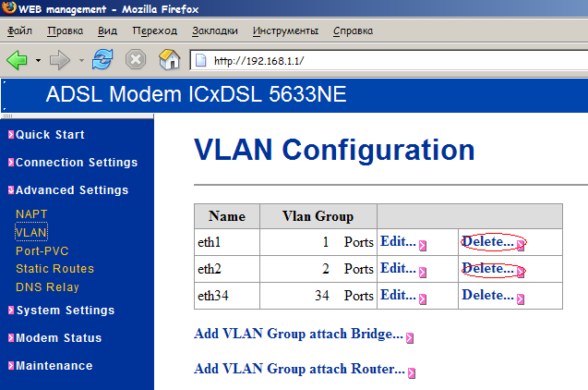This screenshot has width=588, height=390.
Task: Edit the eth2 VLAN group
Action: [398, 268]
